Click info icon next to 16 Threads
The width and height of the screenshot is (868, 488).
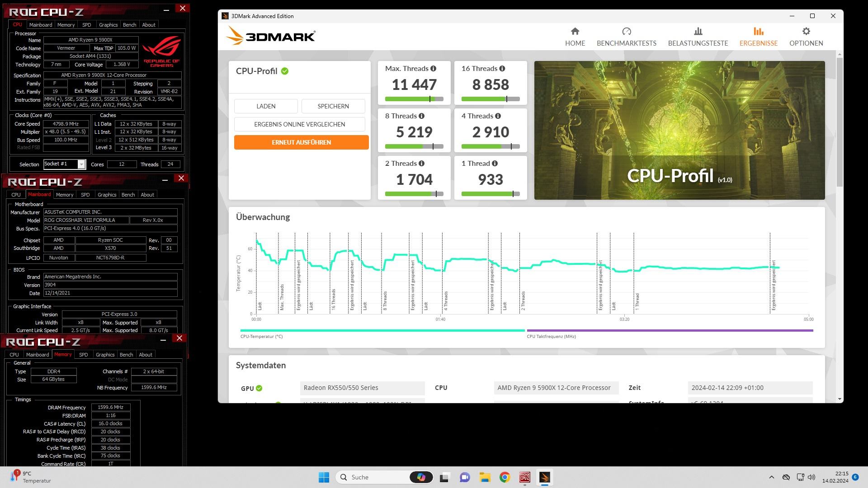click(502, 69)
